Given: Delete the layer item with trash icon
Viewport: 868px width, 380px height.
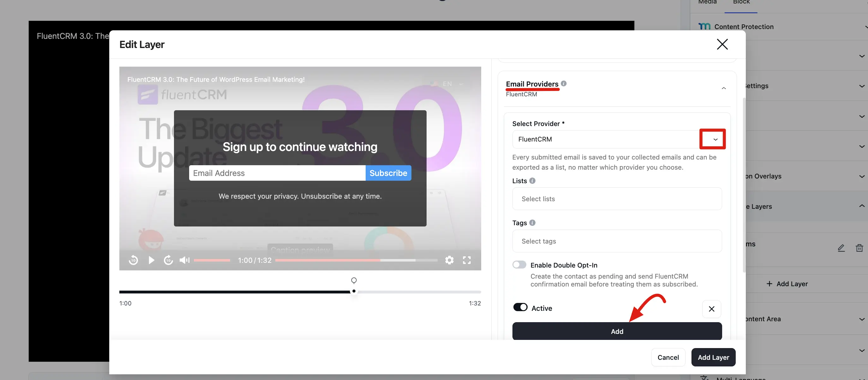Looking at the screenshot, I should [x=859, y=248].
